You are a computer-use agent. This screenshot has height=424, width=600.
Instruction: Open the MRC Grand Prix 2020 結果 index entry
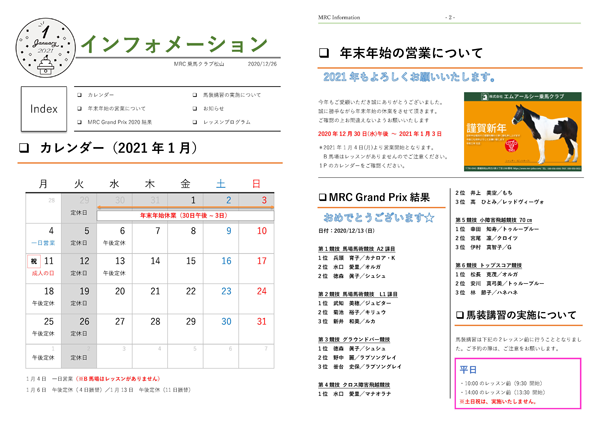coord(119,122)
